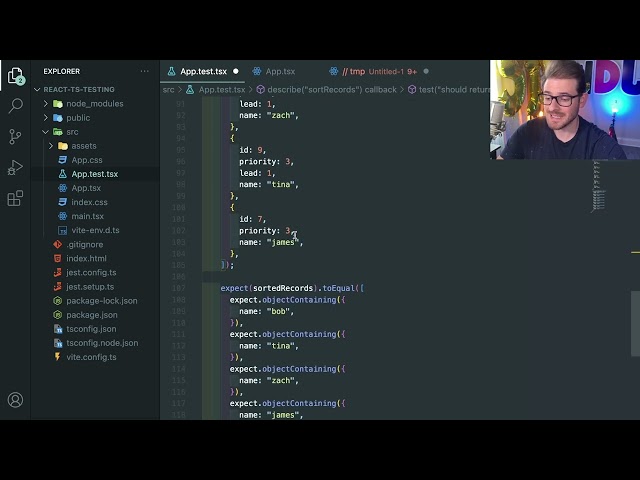
Task: Click the App.test.tsx breadcrumb segment
Action: pos(222,90)
